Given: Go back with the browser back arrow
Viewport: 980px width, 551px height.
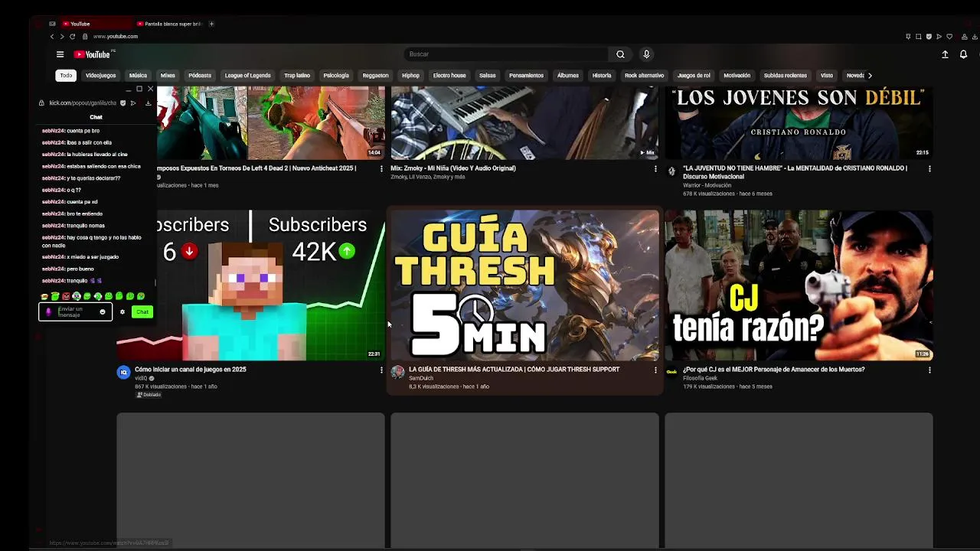Looking at the screenshot, I should click(x=52, y=37).
